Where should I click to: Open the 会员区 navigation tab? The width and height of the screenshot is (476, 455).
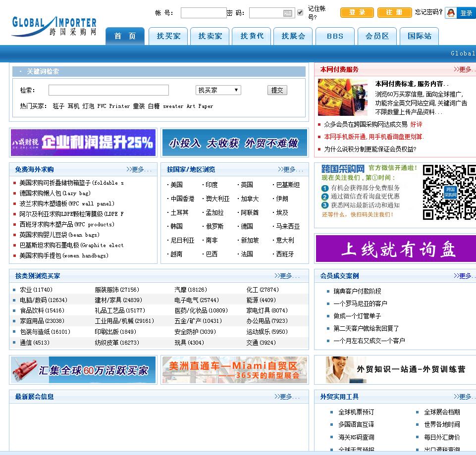(x=377, y=36)
